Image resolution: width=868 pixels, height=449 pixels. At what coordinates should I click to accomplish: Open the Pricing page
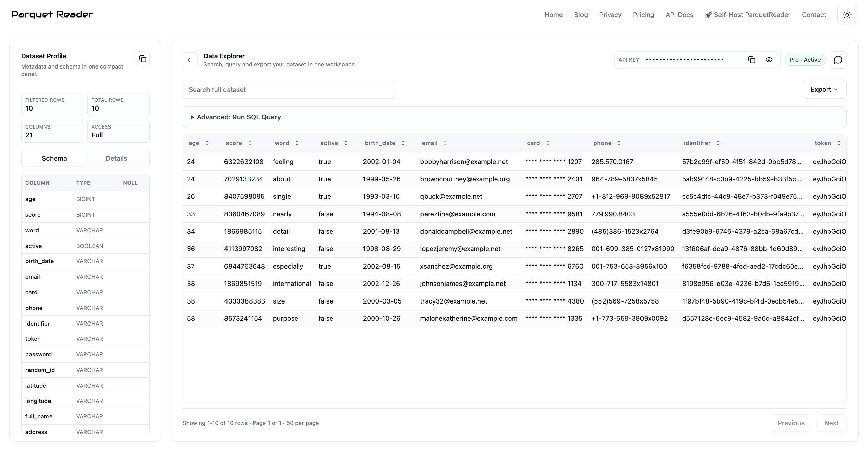643,15
